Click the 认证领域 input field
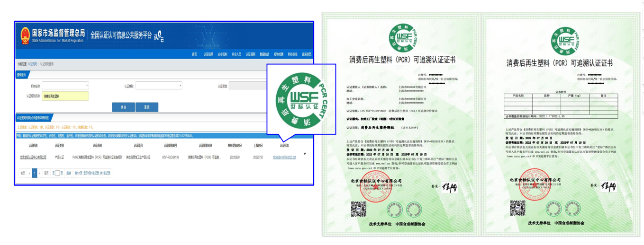Image resolution: width=644 pixels, height=245 pixels. click(248, 86)
